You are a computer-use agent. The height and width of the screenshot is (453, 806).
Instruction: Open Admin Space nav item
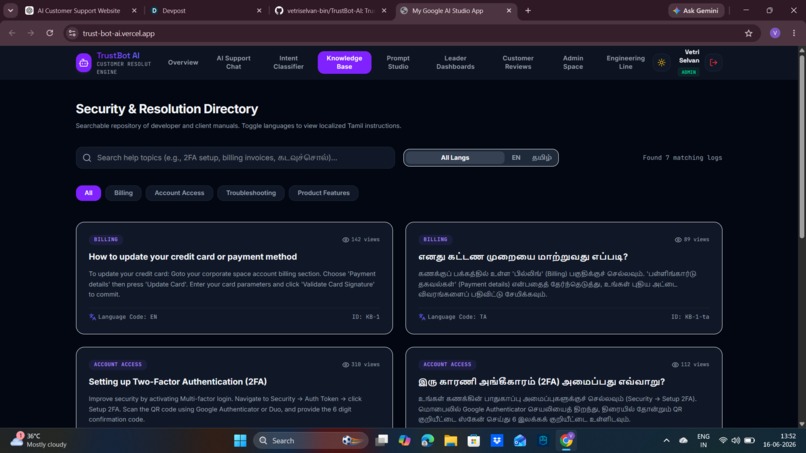[x=573, y=63]
